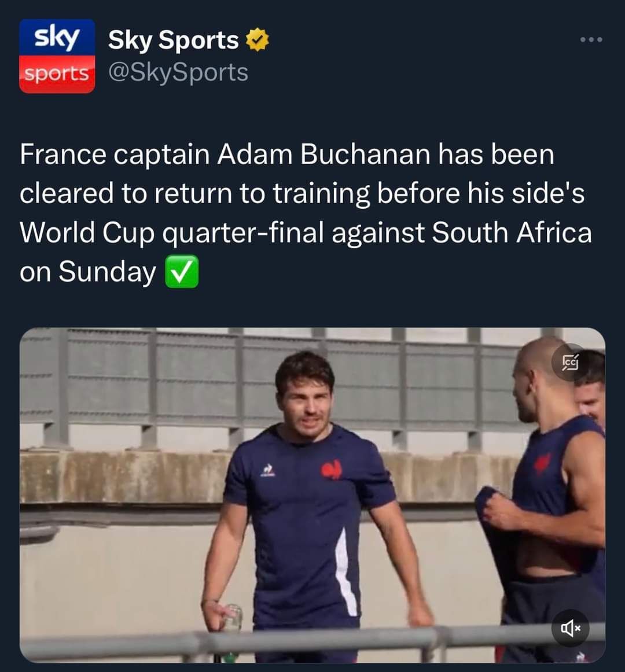The image size is (625, 672).
Task: Toggle closed captions on the video
Action: (x=571, y=362)
